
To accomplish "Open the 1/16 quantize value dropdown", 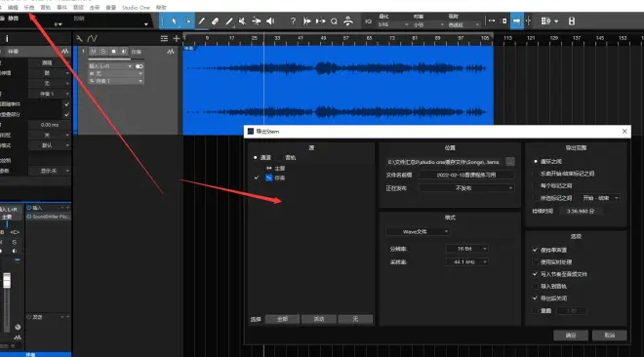I will (x=393, y=25).
